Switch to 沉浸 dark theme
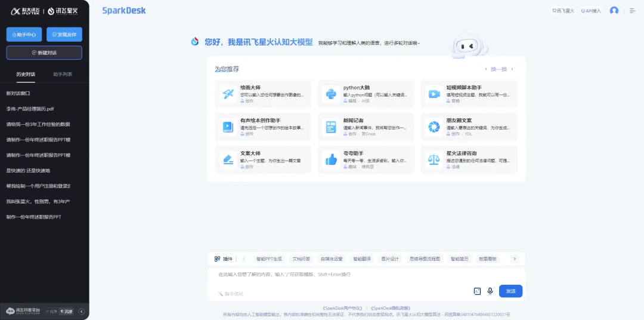This screenshot has width=644, height=320. (x=66, y=312)
